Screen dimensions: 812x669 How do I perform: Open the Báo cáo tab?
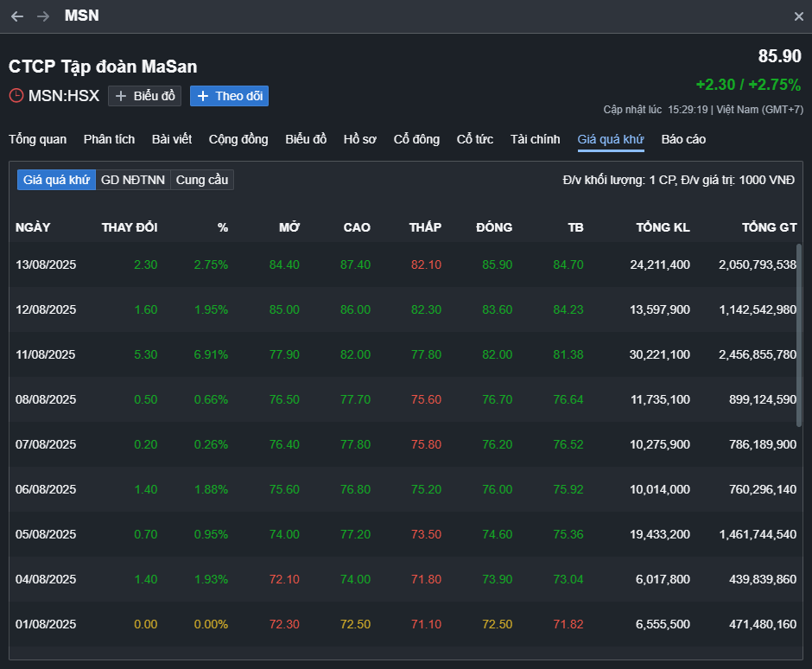point(683,139)
